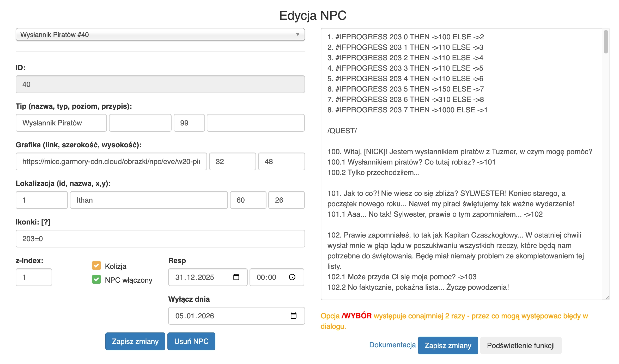Toggle the Kolizja checkbox
Image resolution: width=619 pixels, height=364 pixels.
(96, 266)
